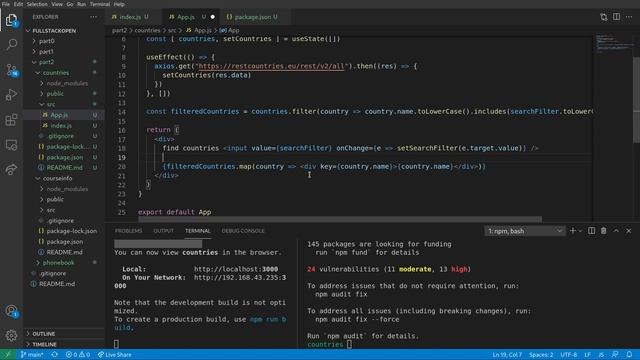The height and width of the screenshot is (360, 640).
Task: Start Live Share from status bar
Action: [115, 355]
